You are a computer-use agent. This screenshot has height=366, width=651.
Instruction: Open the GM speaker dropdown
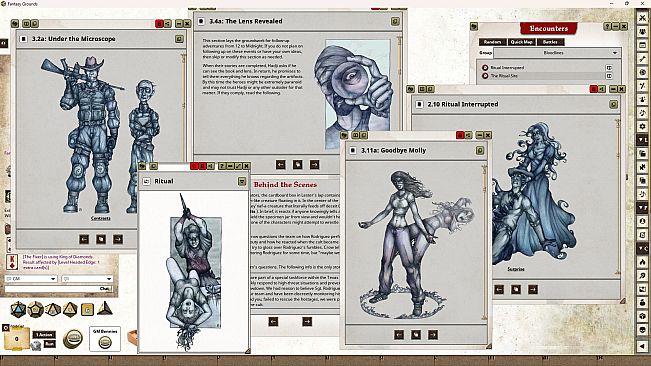(31, 279)
